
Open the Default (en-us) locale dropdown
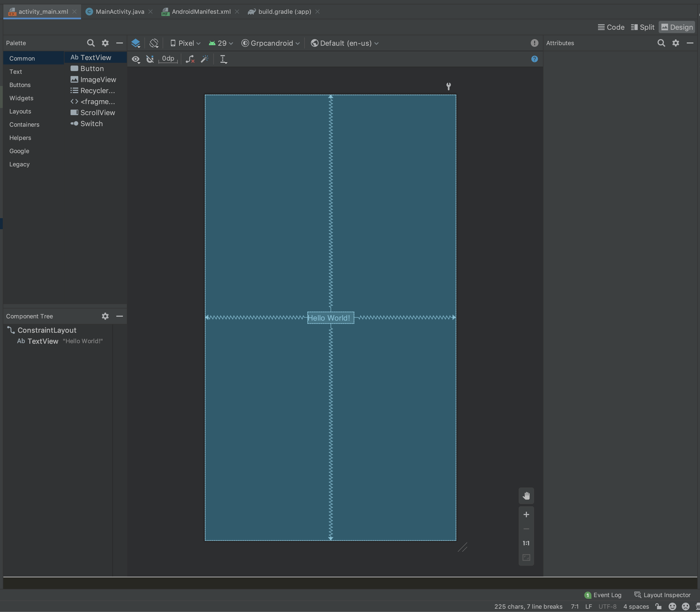click(x=345, y=43)
